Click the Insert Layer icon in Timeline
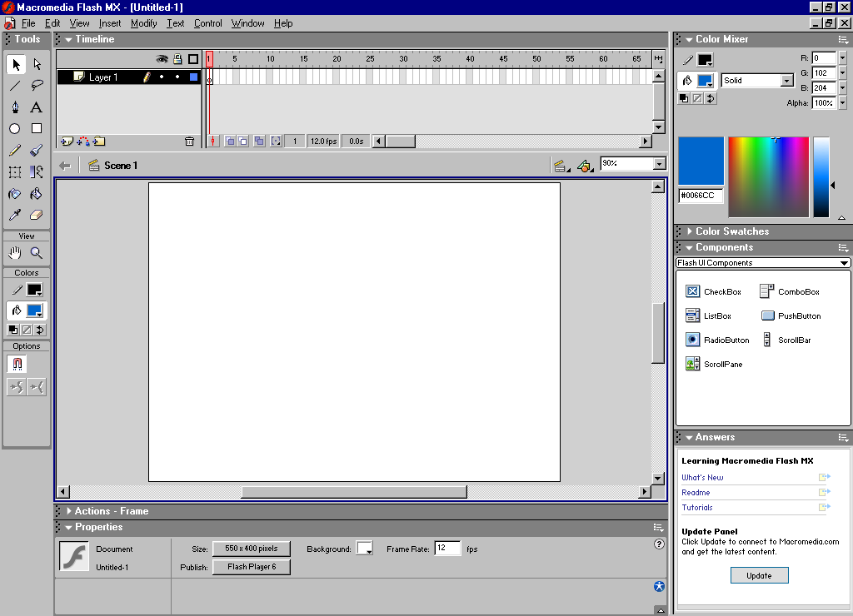The width and height of the screenshot is (853, 616). pos(67,142)
